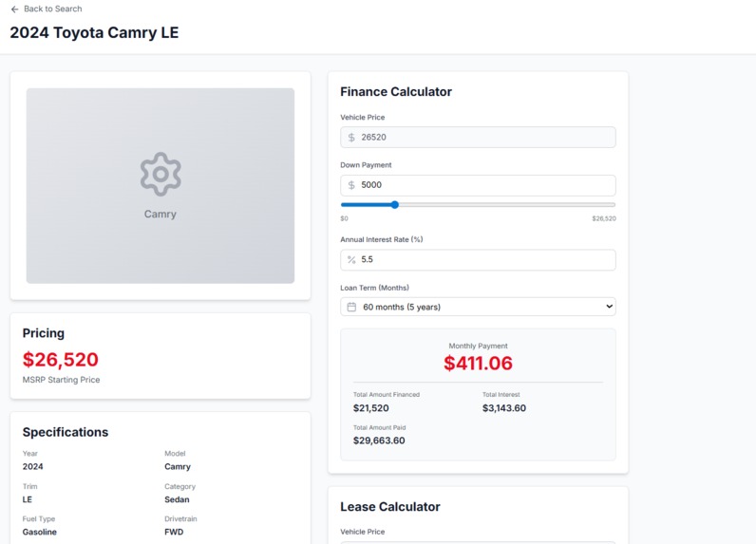
Task: Click dollar sign icon in Vehicle Price field
Action: tap(351, 138)
